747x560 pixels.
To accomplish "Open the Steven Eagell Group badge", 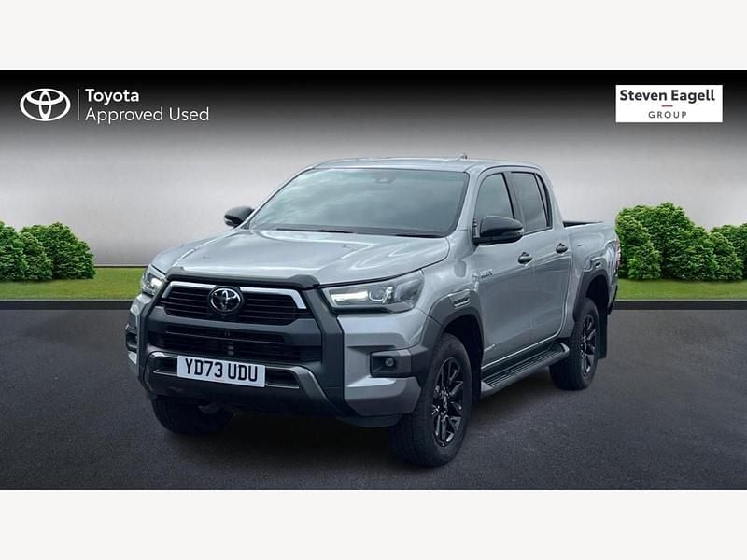I will coord(669,104).
